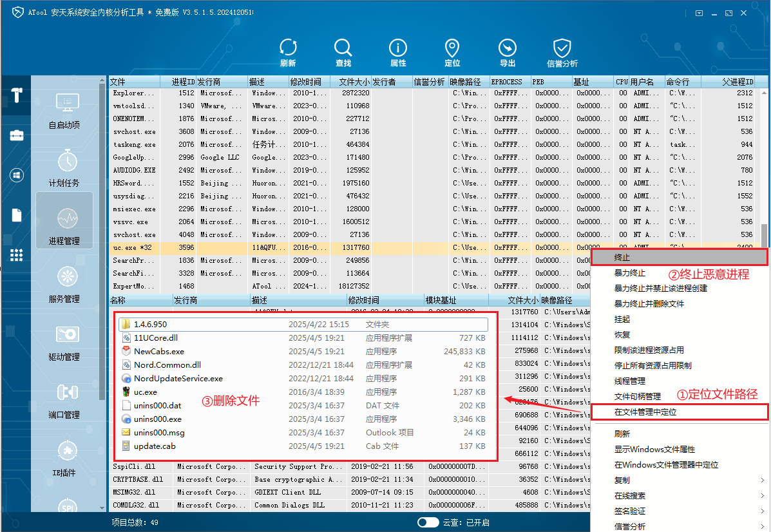The image size is (771, 532).
Task: Toggle the 云查 cloud check switch
Action: coord(428,522)
